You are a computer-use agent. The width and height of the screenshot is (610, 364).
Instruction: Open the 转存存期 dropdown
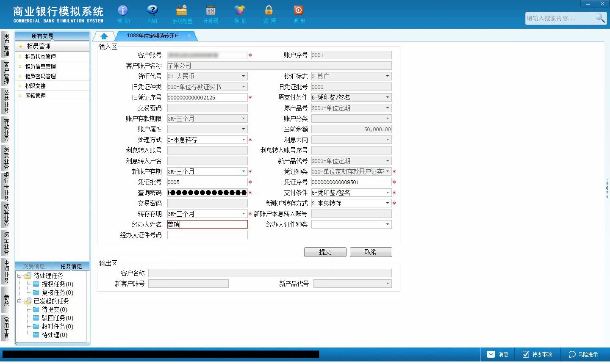click(x=244, y=214)
